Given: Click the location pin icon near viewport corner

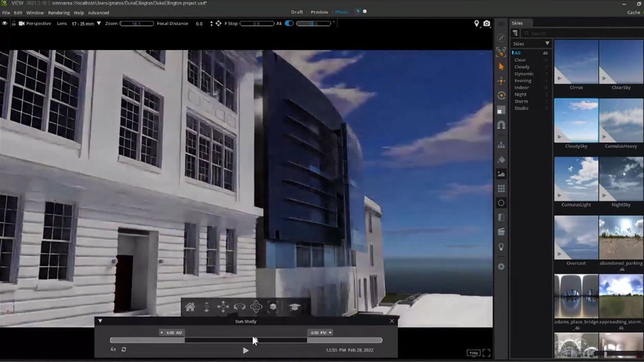Looking at the screenshot, I should tap(476, 23).
